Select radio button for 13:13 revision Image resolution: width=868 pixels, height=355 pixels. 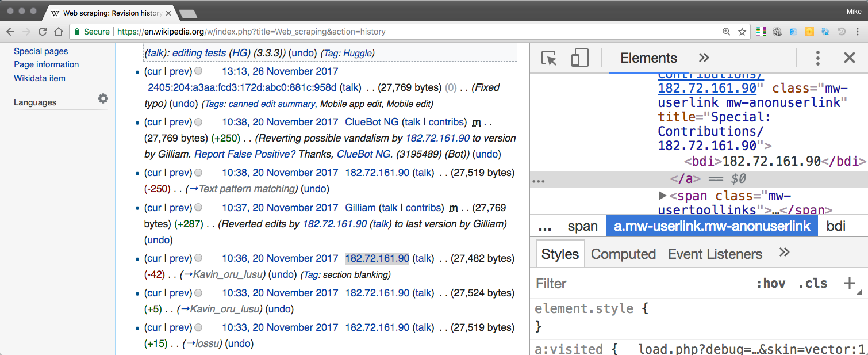coord(198,71)
